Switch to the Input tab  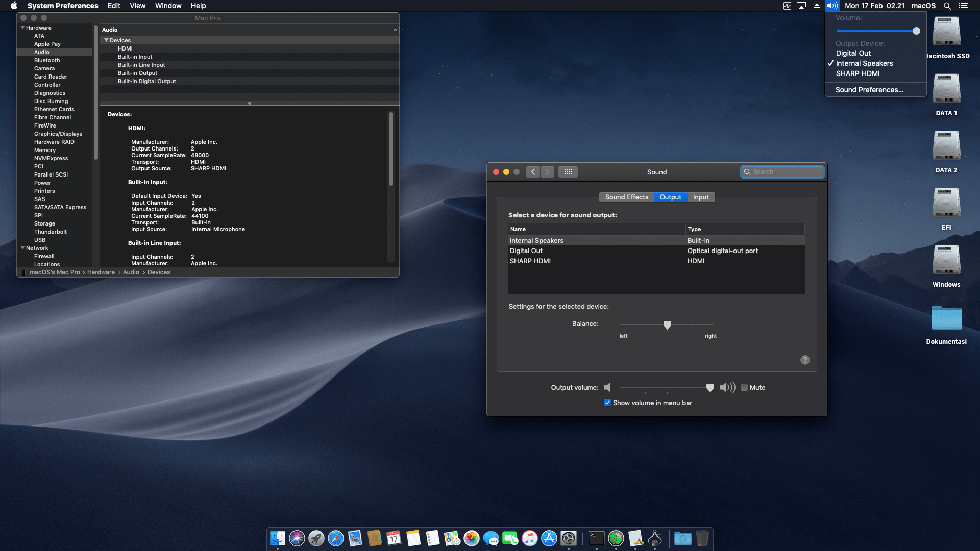tap(701, 197)
